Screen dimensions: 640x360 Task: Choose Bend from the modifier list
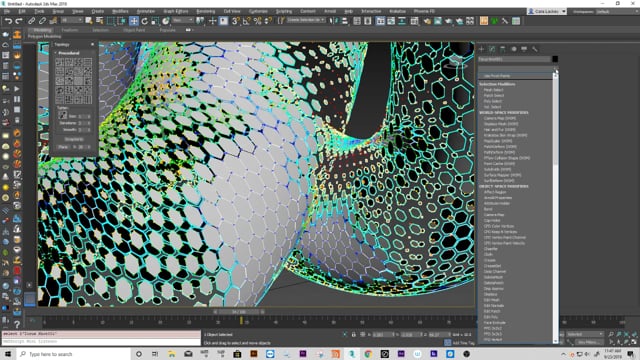[488, 209]
